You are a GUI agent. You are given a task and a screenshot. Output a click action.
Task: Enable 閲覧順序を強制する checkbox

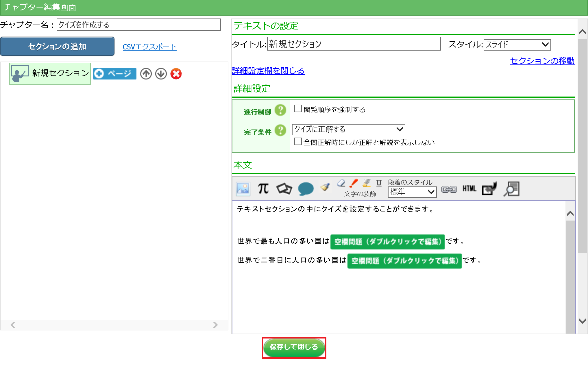298,109
